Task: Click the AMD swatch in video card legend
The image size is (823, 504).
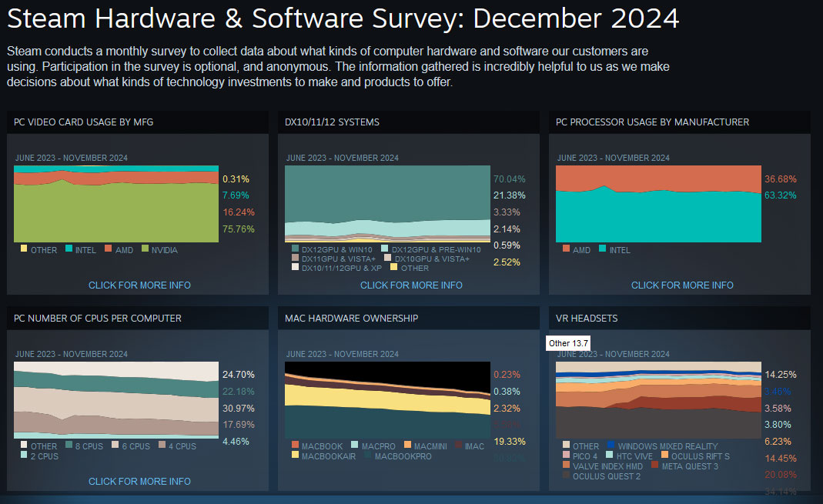Action: tap(108, 249)
